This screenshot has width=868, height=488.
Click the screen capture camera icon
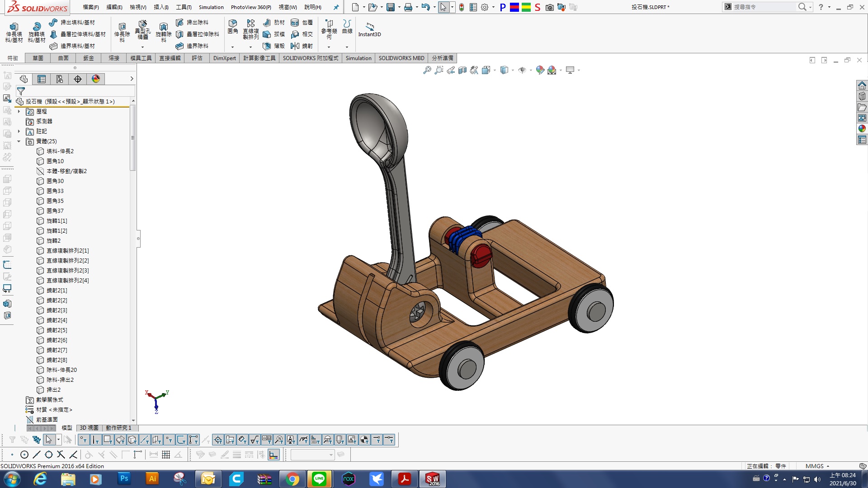550,7
